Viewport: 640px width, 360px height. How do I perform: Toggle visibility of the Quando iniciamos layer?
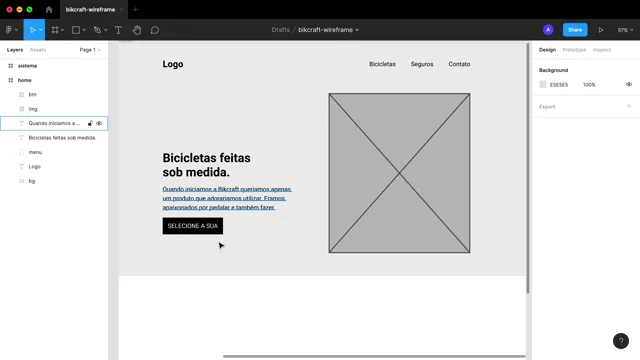pos(99,123)
